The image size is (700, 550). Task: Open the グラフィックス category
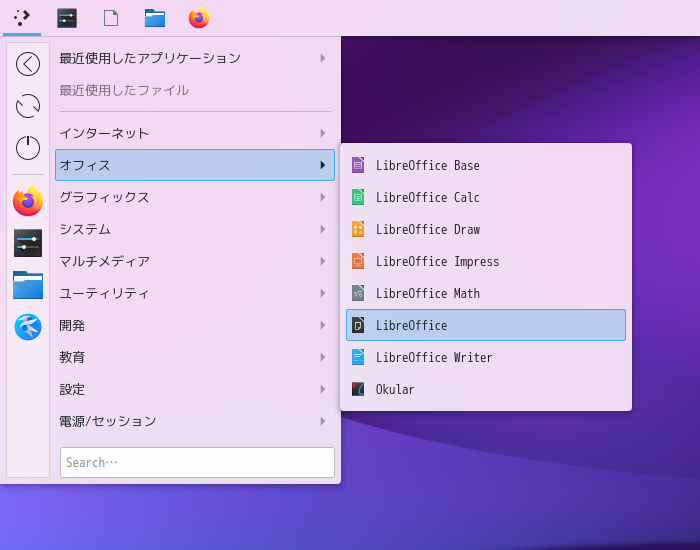coord(195,197)
